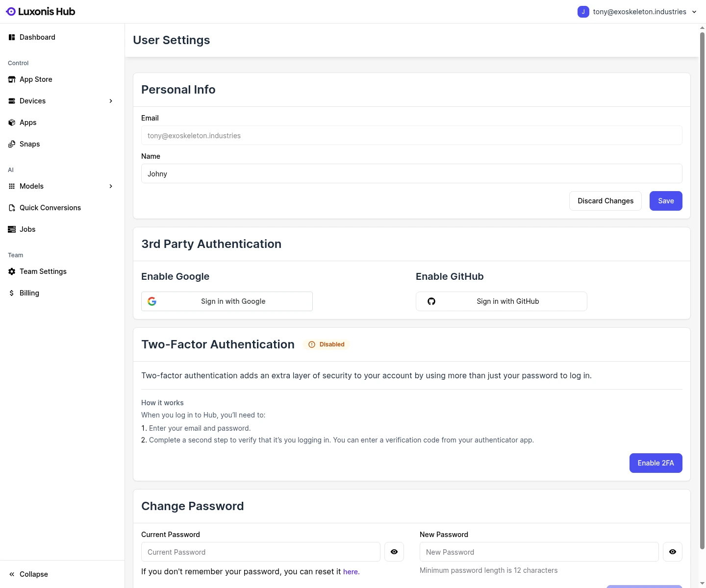Viewport: 706px width, 588px height.
Task: Select the Team Settings menu entry
Action: [x=43, y=271]
